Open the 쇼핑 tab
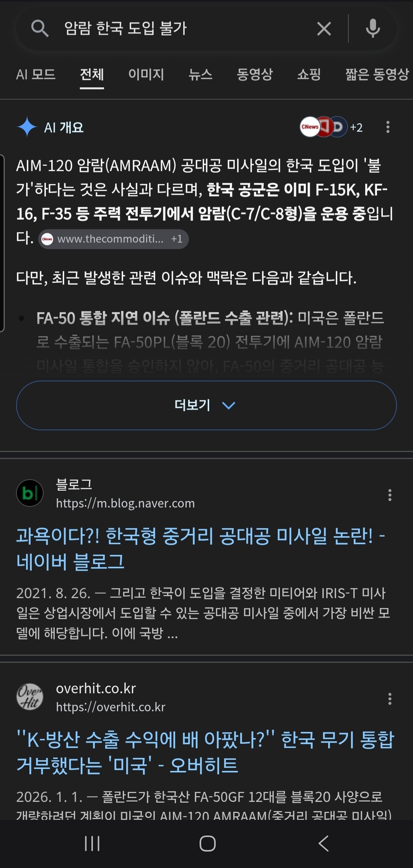Viewport: 413px width, 868px height. (x=309, y=74)
